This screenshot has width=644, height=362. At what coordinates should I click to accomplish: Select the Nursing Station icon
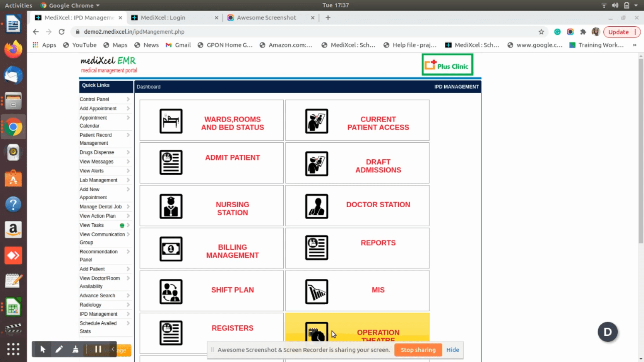click(171, 206)
